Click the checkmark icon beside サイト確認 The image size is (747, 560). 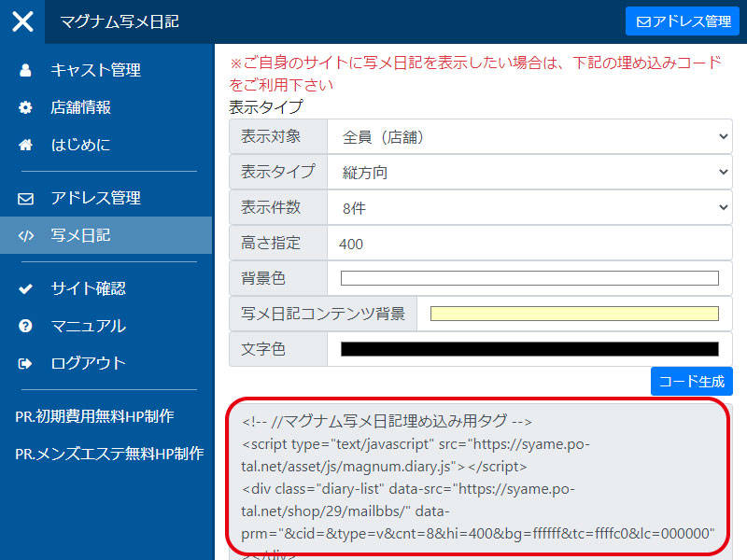point(25,288)
